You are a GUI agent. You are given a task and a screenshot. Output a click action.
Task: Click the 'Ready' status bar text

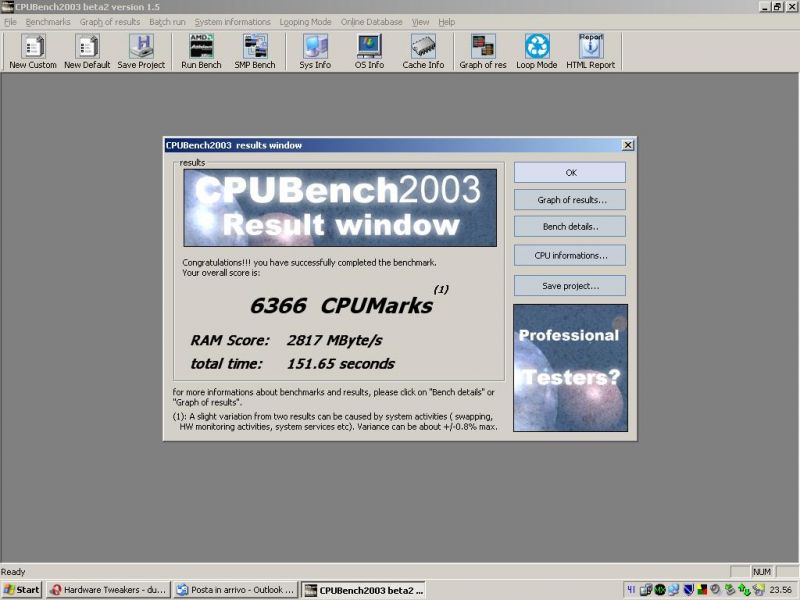(13, 572)
